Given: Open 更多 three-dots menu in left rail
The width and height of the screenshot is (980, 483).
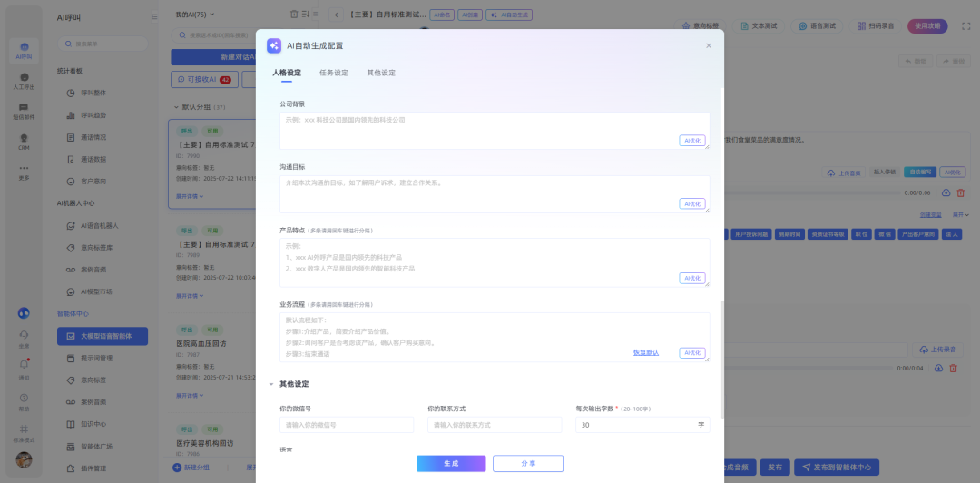Looking at the screenshot, I should pyautogui.click(x=24, y=172).
